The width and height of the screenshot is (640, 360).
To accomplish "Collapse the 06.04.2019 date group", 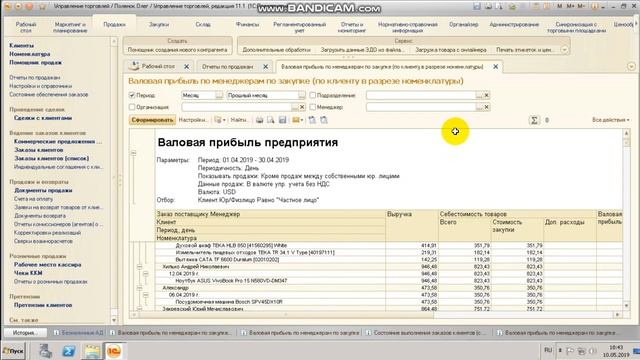I will pos(146,295).
